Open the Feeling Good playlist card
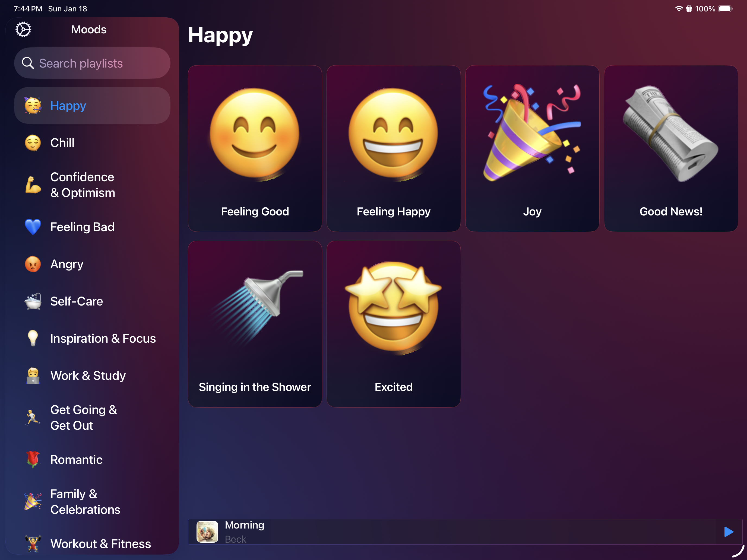747x560 pixels. (x=255, y=148)
